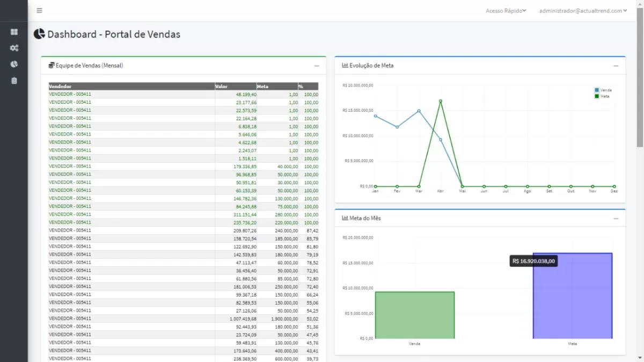
Task: Click the Meta peak point at Abr
Action: coord(441,101)
